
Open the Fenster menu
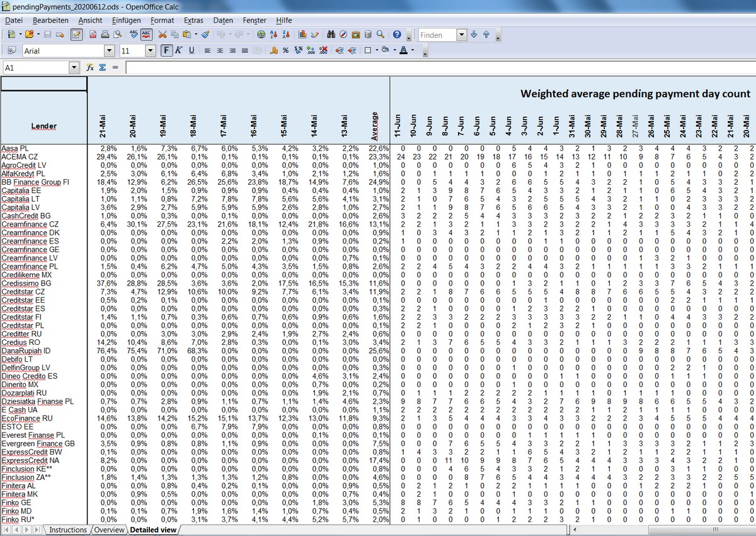coord(255,20)
